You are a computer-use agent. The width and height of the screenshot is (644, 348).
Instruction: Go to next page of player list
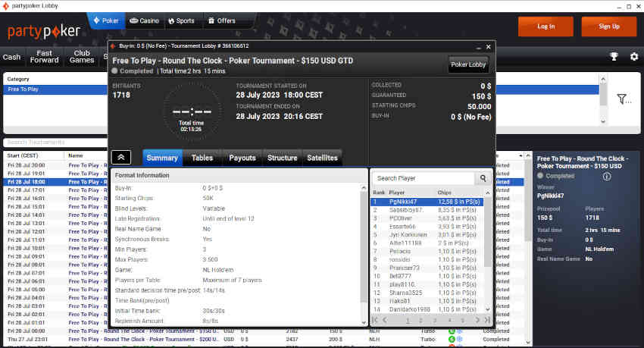477,320
